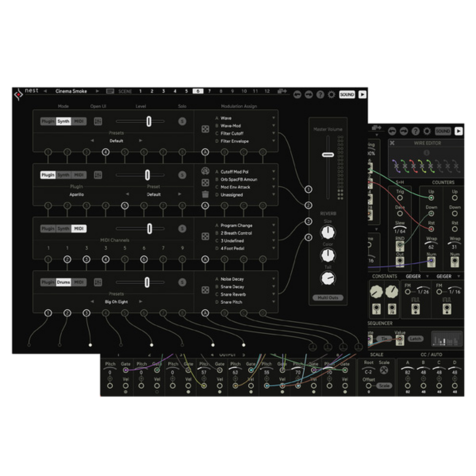This screenshot has width=476, height=476.
Task: Switch to scene 3
Action: pos(163,91)
